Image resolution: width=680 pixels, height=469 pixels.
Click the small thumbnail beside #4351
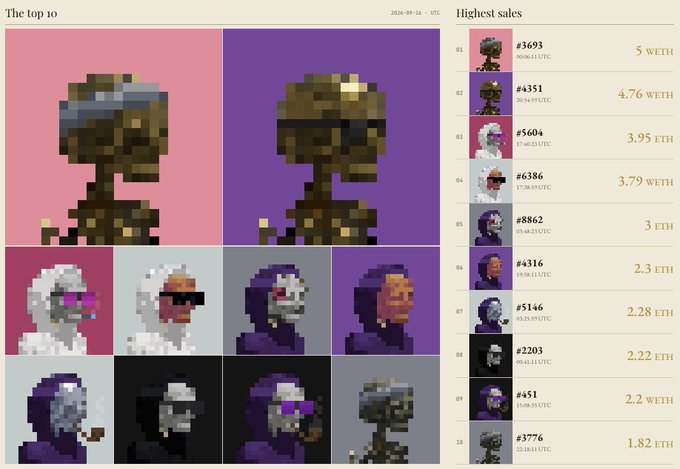490,94
